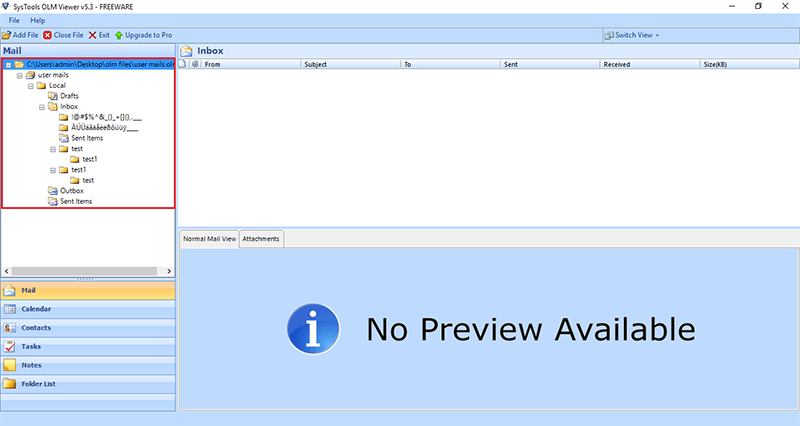Click the Switch View icon
The height and width of the screenshot is (426, 800).
tap(609, 35)
